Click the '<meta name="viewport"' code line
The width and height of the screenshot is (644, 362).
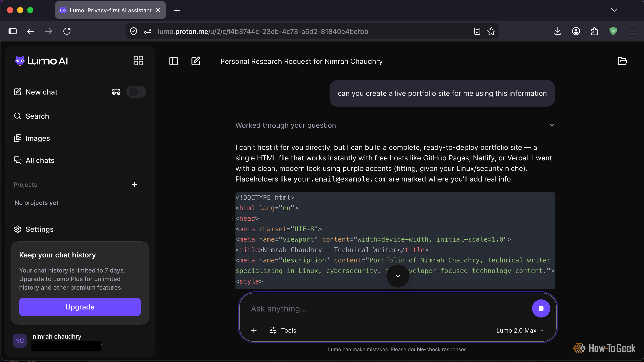(x=373, y=239)
